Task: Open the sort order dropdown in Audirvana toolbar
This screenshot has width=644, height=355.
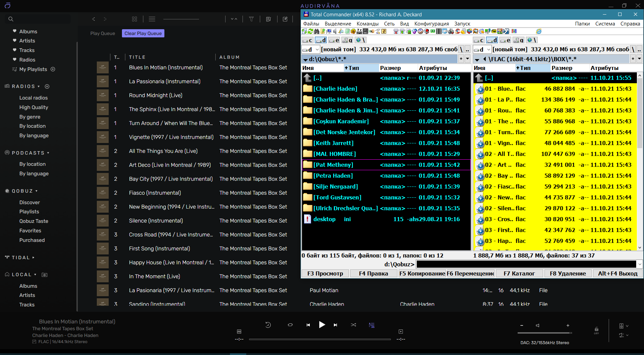Action: click(x=234, y=19)
